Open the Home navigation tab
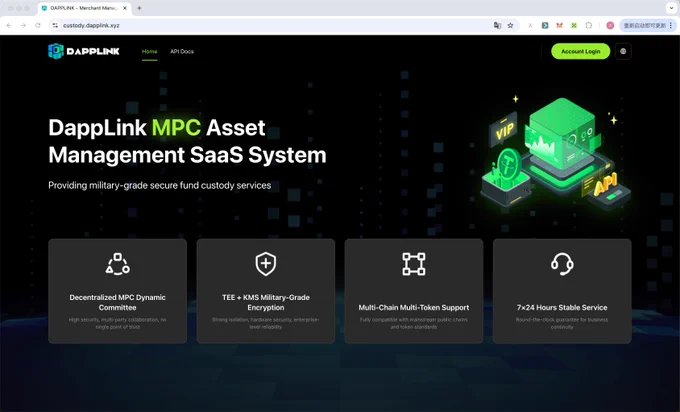 coord(149,51)
